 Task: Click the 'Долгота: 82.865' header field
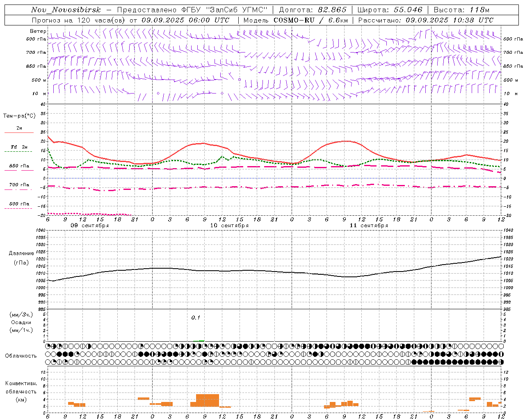tap(313, 10)
